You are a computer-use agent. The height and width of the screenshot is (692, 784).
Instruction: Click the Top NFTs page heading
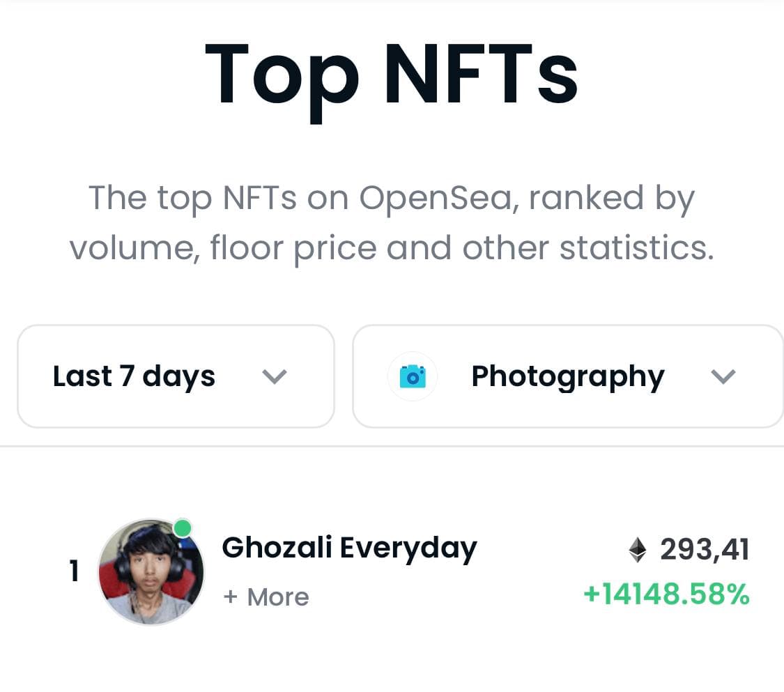tap(392, 75)
